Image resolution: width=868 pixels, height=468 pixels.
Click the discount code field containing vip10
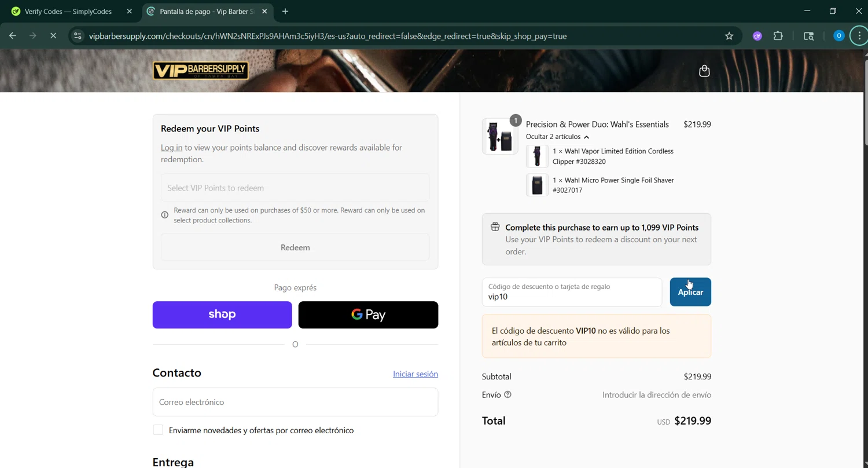click(572, 292)
